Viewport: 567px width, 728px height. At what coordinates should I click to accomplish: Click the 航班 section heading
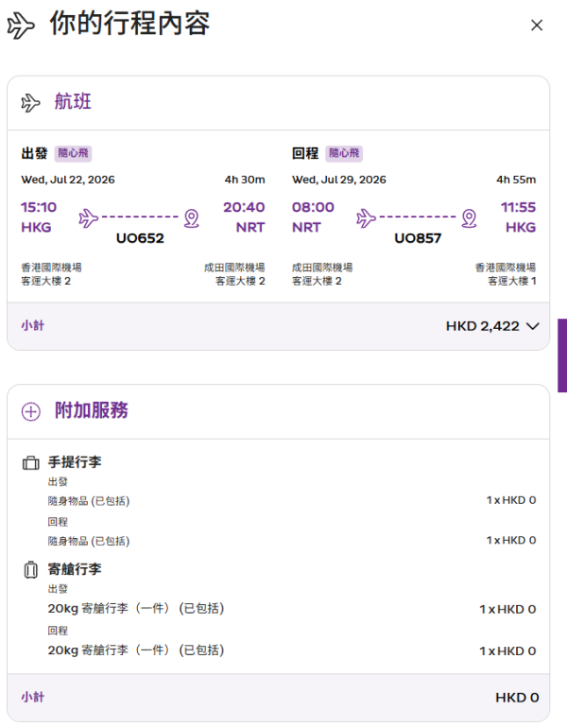point(73,102)
